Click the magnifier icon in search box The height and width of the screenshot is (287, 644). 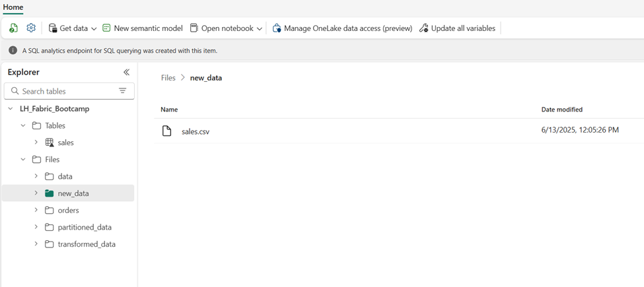pos(15,90)
